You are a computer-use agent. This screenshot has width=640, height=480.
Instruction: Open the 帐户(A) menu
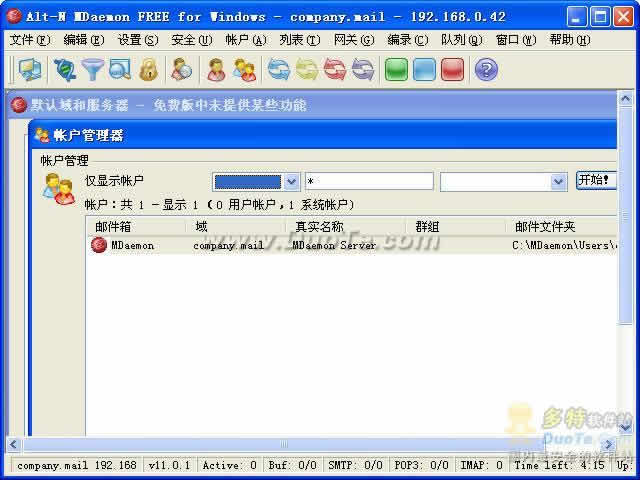click(246, 40)
